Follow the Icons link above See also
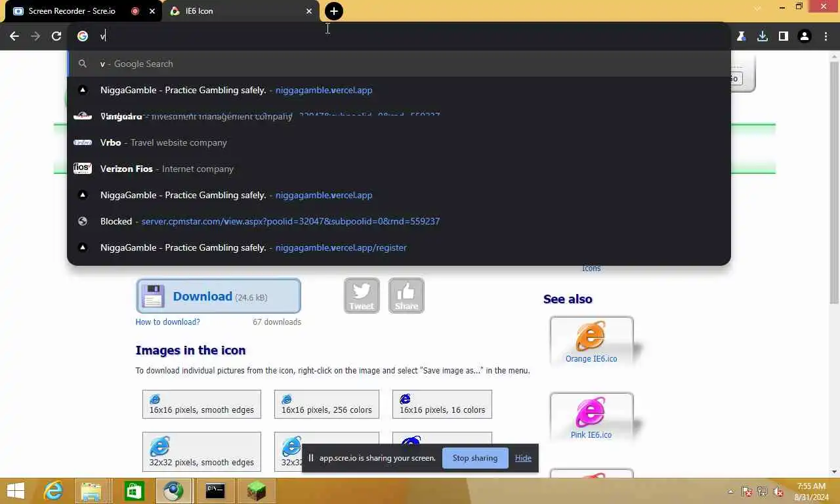The height and width of the screenshot is (504, 840). (x=591, y=268)
